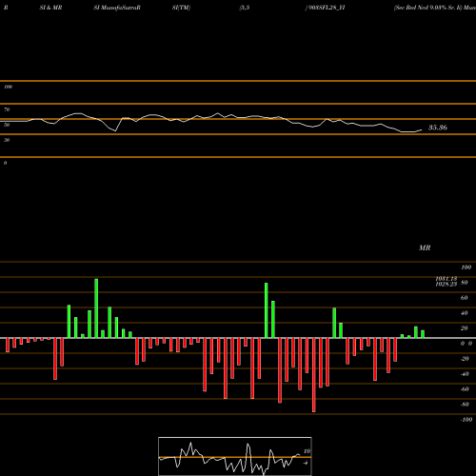Screen dimensions: 476x476
Task: Click the longest red bar in MR histogram
Action: point(314,375)
